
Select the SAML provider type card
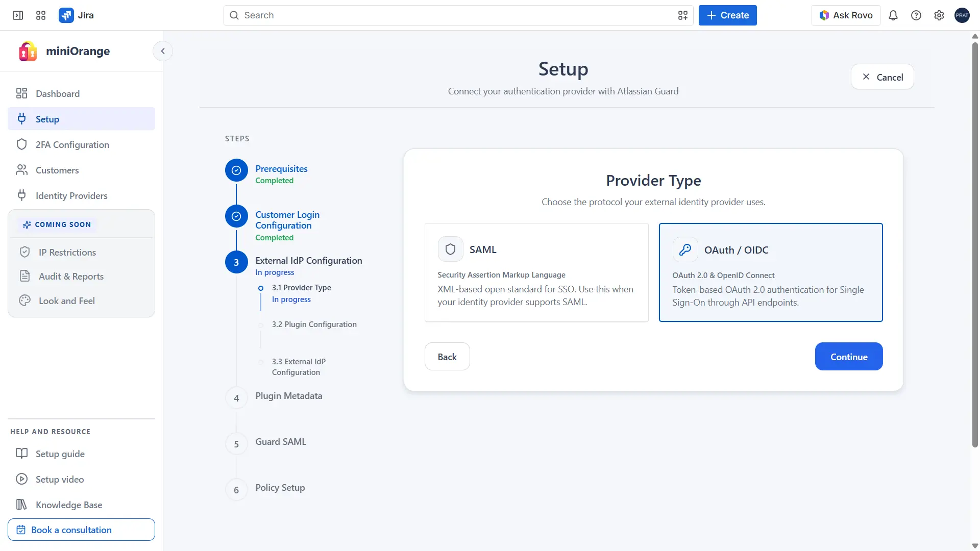point(536,272)
